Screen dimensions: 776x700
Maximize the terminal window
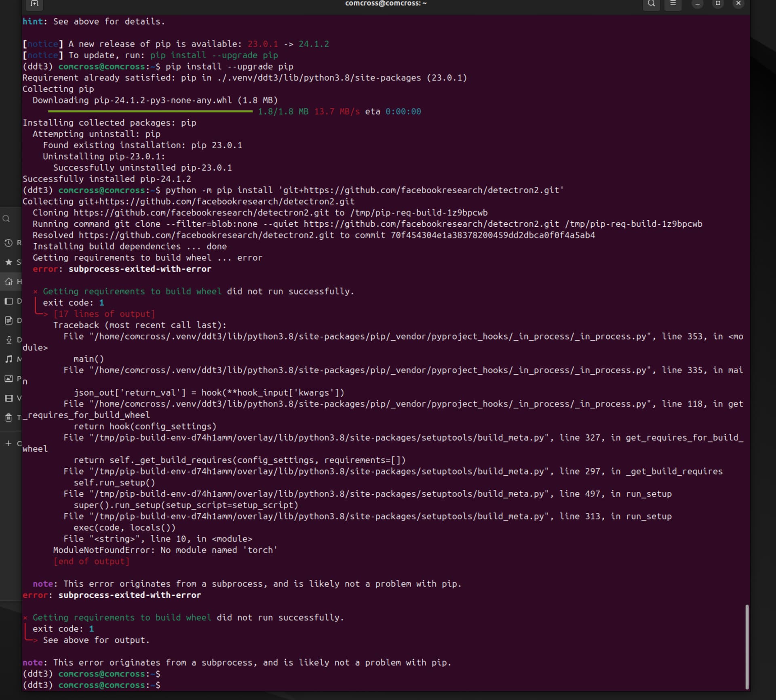click(718, 4)
